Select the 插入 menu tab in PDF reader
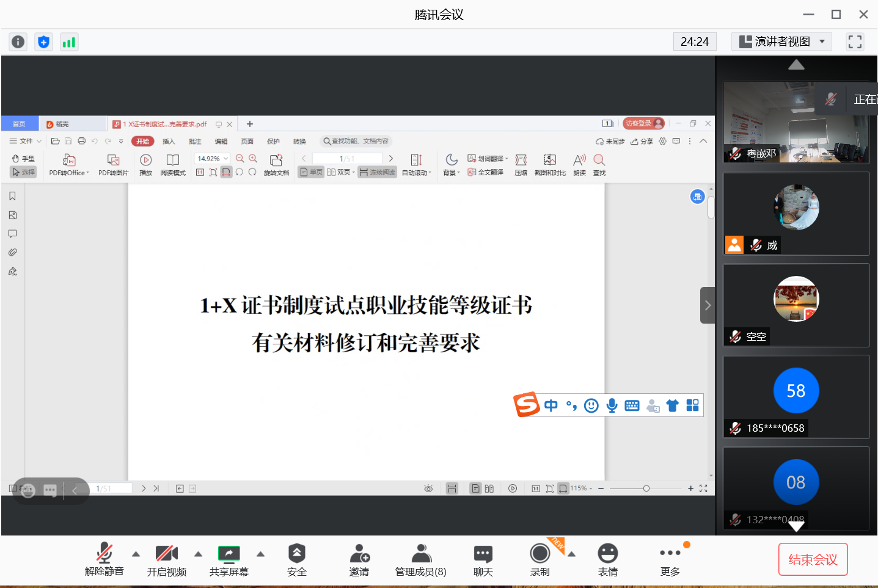Image resolution: width=878 pixels, height=588 pixels. click(169, 141)
